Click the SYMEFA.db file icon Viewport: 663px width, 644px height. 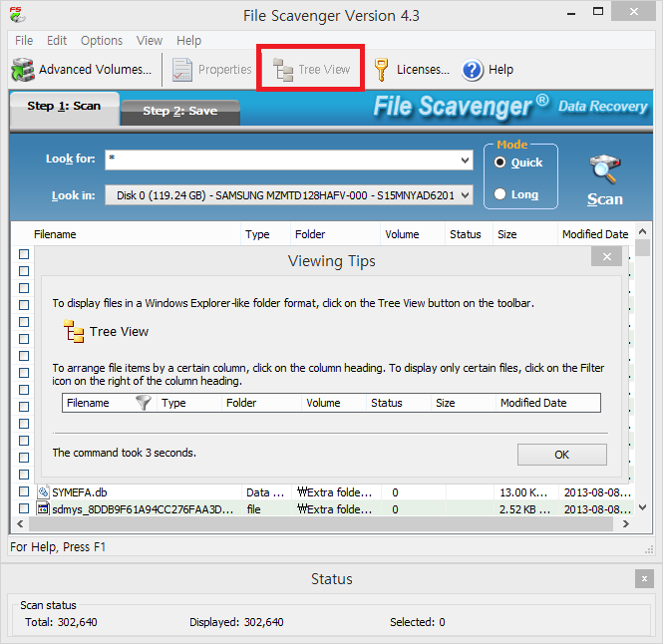[43, 492]
